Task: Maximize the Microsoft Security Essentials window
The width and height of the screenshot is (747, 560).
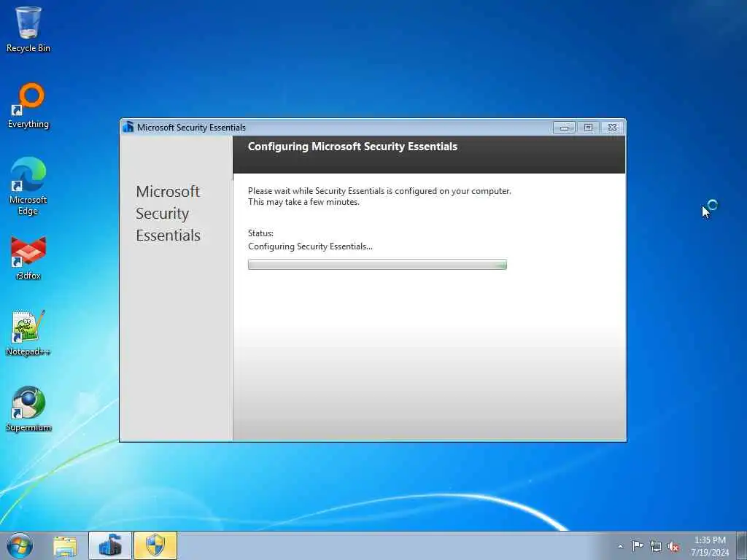Action: [x=589, y=128]
